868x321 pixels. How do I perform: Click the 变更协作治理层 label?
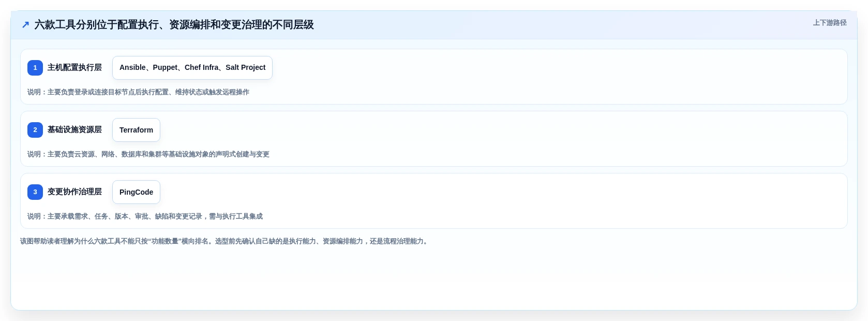[74, 192]
